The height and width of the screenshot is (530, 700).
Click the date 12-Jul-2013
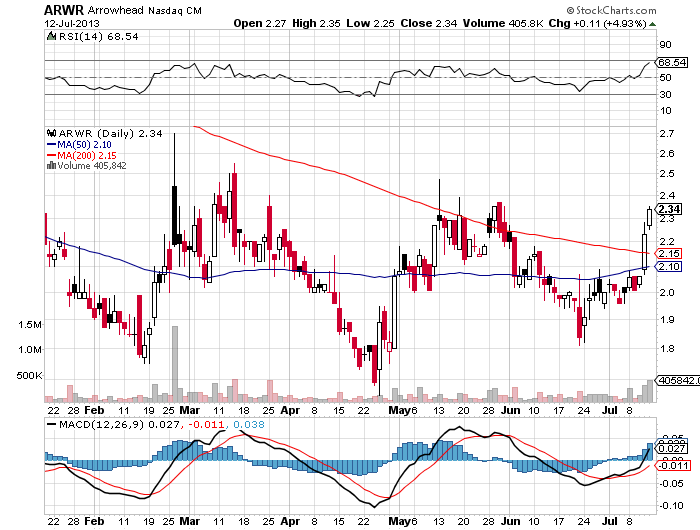pos(72,23)
